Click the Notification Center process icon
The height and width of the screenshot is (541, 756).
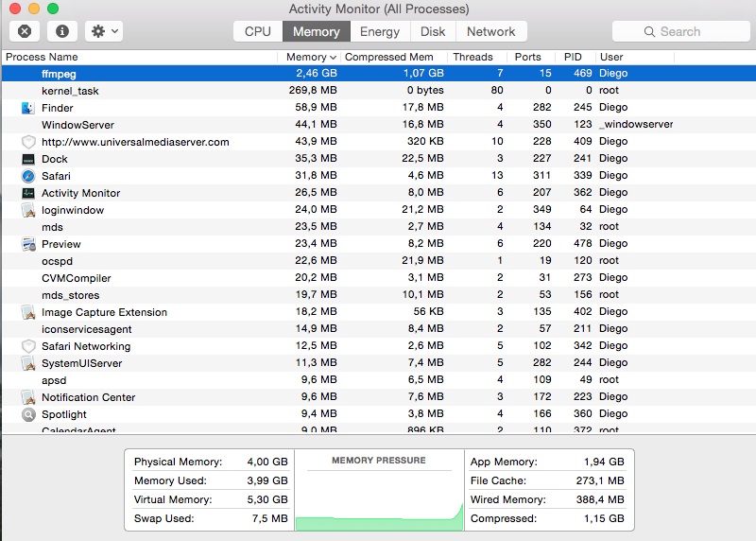28,397
